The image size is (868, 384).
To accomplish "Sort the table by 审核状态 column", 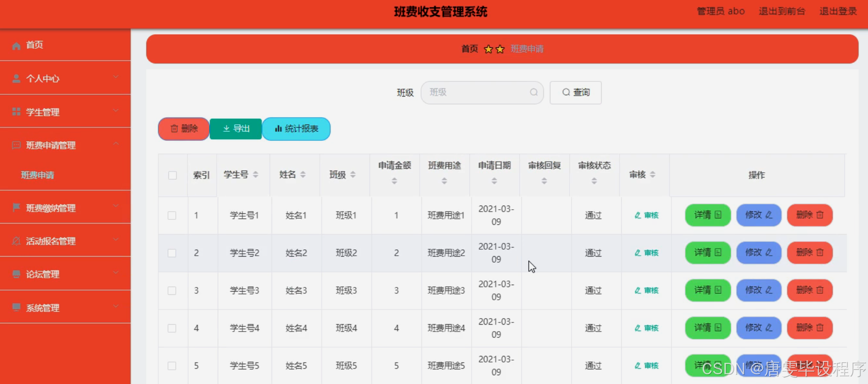I will [x=594, y=181].
